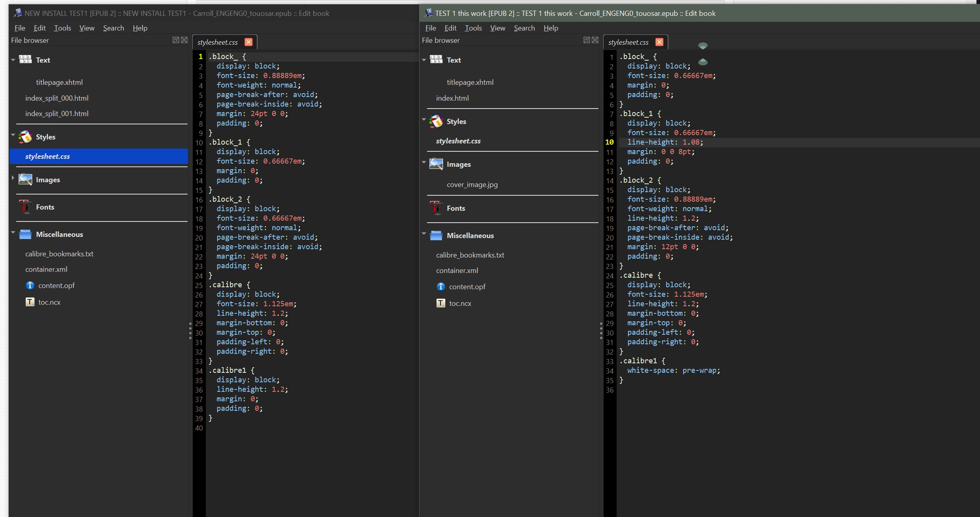
Task: Click the Text category icon in left window
Action: point(25,60)
